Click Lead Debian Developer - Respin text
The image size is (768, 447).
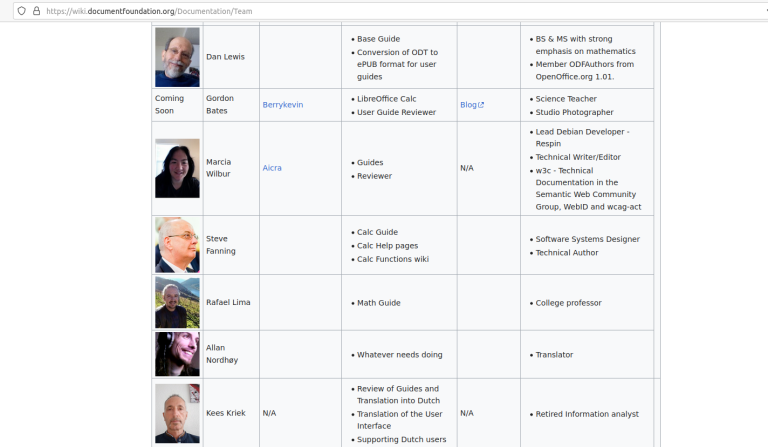click(x=582, y=138)
